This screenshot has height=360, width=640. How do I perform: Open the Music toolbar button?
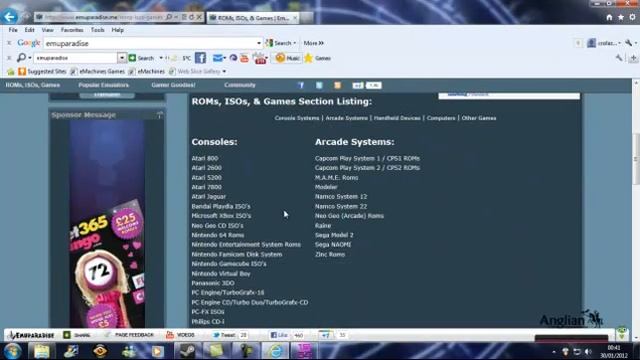point(287,58)
